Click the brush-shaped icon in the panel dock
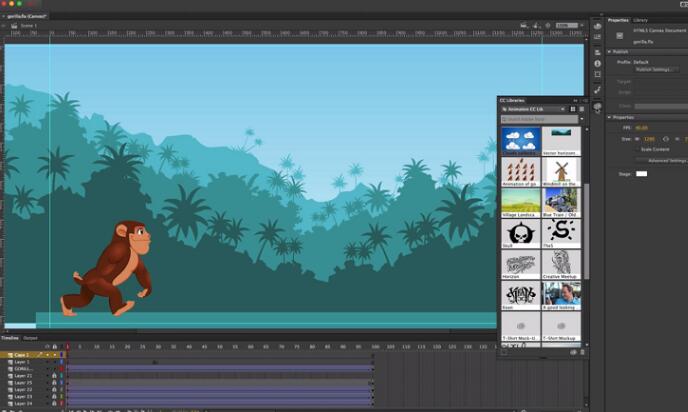This screenshot has height=412, width=688. [597, 90]
